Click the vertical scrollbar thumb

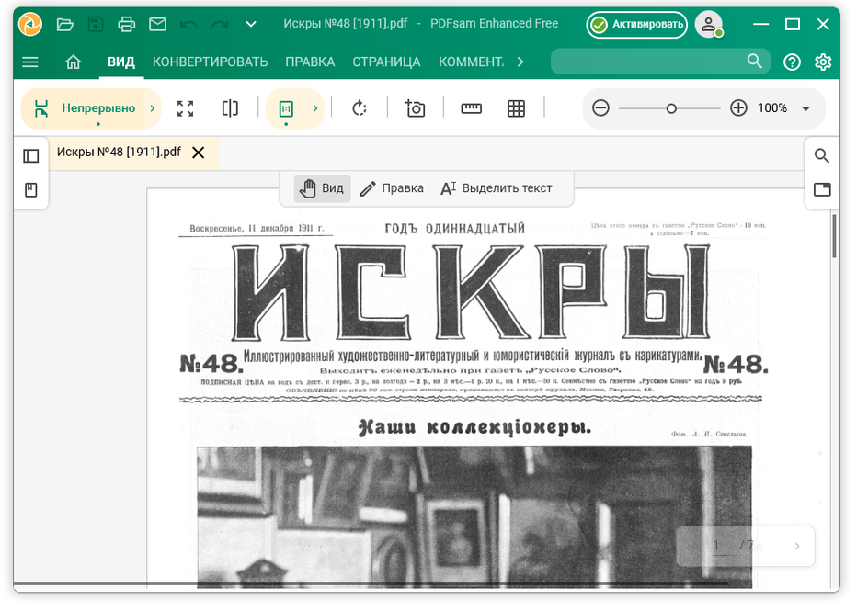834,236
